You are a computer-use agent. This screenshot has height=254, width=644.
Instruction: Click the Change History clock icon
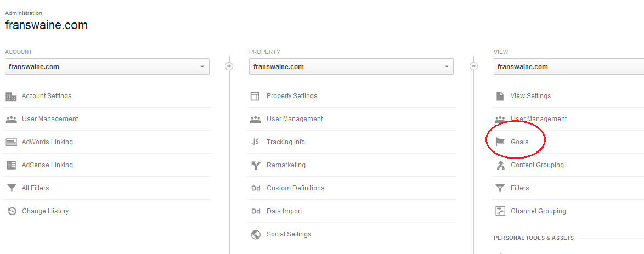point(12,211)
